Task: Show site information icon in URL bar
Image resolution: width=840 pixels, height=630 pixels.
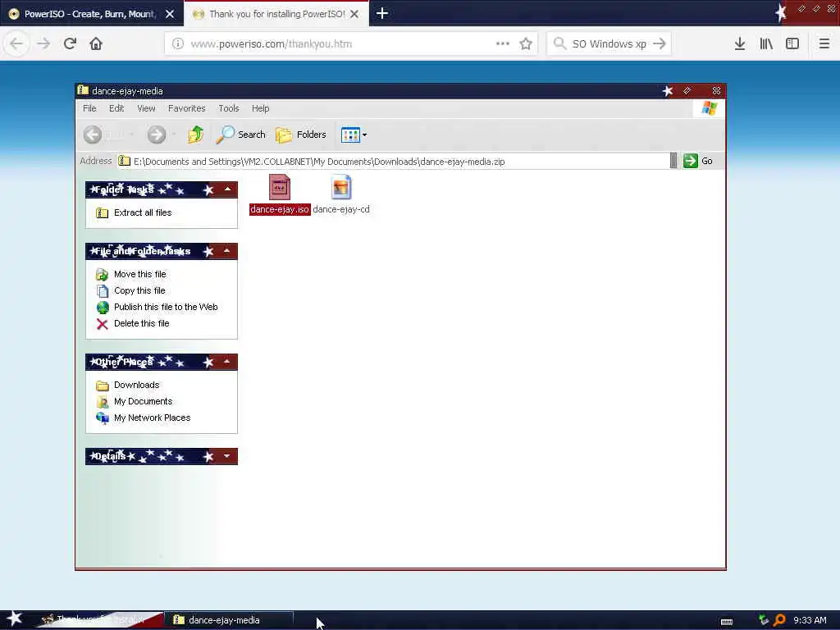Action: (x=178, y=44)
